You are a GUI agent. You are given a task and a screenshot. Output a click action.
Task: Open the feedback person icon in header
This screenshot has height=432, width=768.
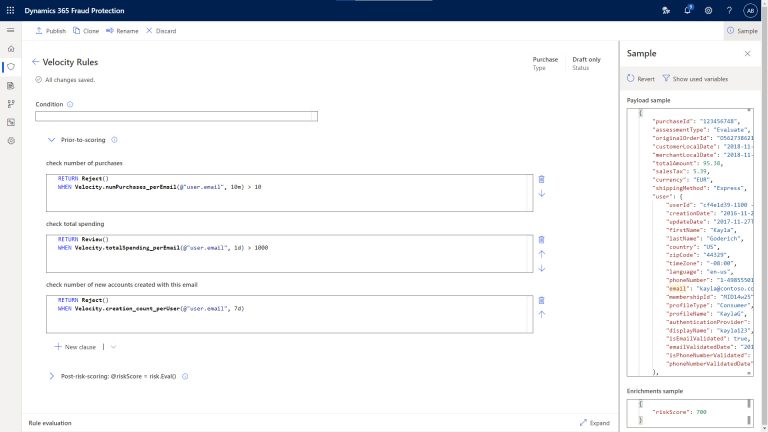coord(666,10)
